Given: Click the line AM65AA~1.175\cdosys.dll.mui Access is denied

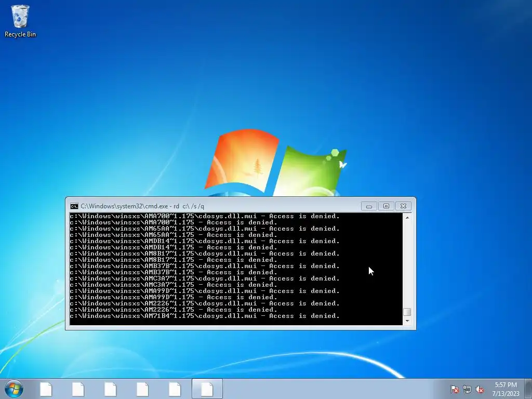Looking at the screenshot, I should pos(205,229).
